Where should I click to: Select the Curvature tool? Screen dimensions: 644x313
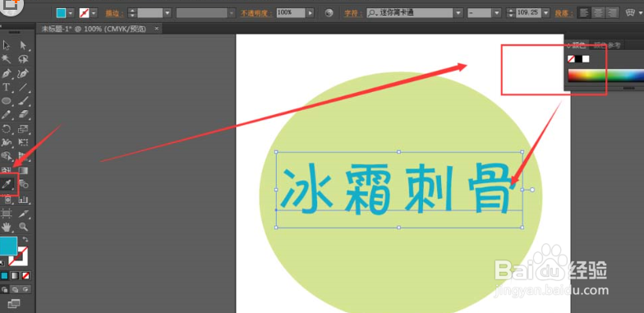click(23, 74)
